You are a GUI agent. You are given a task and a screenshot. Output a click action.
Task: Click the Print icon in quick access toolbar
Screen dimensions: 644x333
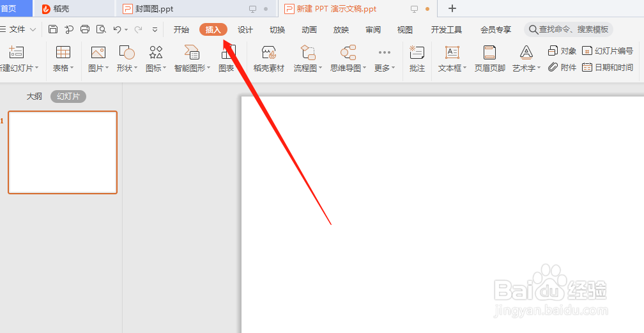tap(85, 29)
